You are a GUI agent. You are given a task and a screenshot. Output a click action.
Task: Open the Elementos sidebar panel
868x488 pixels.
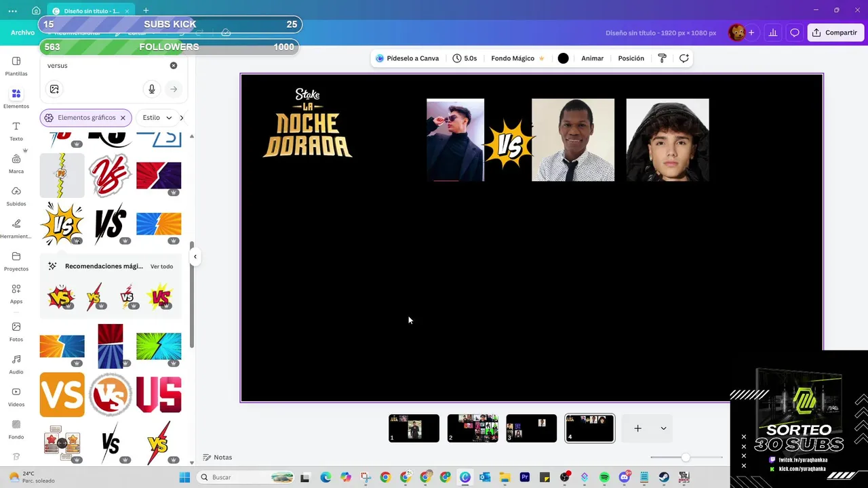[x=16, y=98]
